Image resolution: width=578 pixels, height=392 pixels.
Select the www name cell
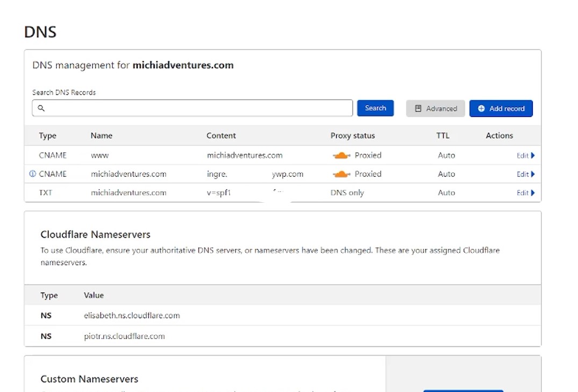click(99, 155)
